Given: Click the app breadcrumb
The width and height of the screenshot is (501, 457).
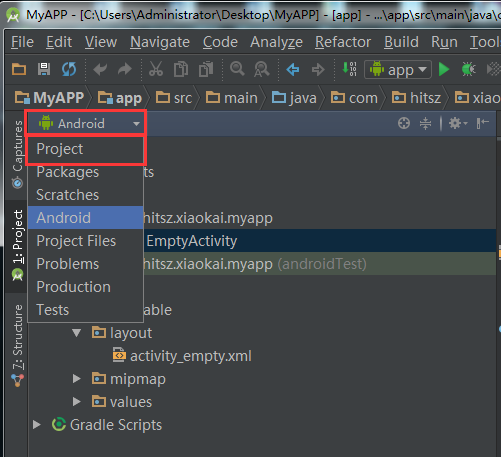Looking at the screenshot, I should pyautogui.click(x=120, y=98).
